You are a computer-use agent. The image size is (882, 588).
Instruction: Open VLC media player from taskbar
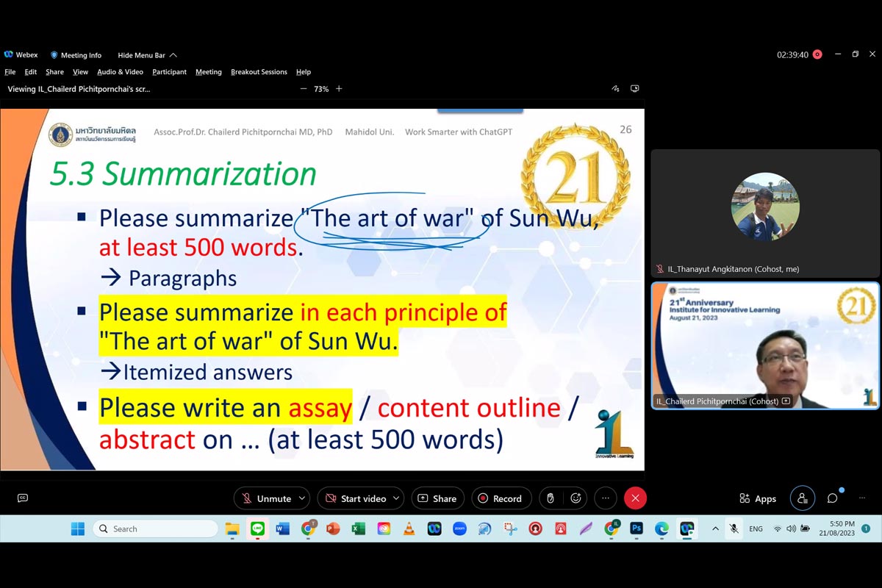point(409,528)
